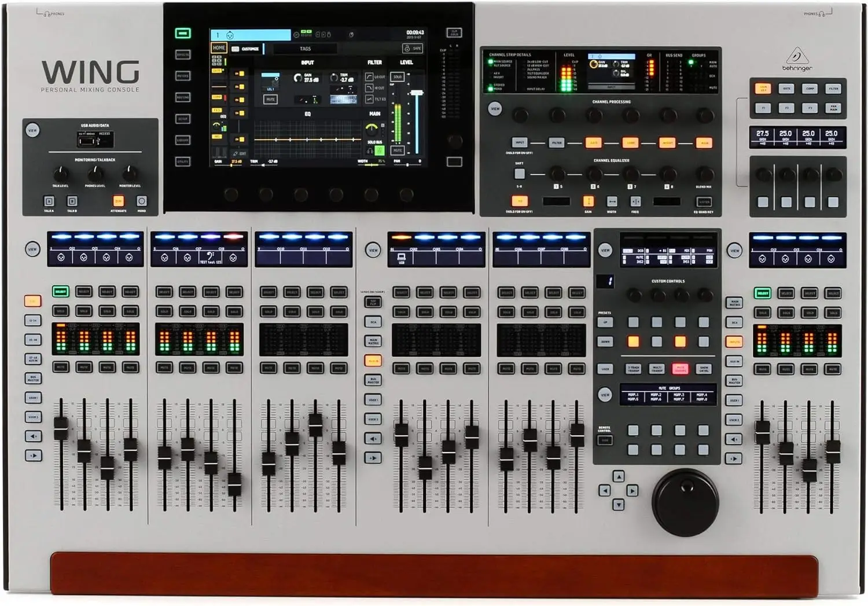The width and height of the screenshot is (868, 606).
Task: Click the EQ Gain icon button
Action: click(x=588, y=201)
